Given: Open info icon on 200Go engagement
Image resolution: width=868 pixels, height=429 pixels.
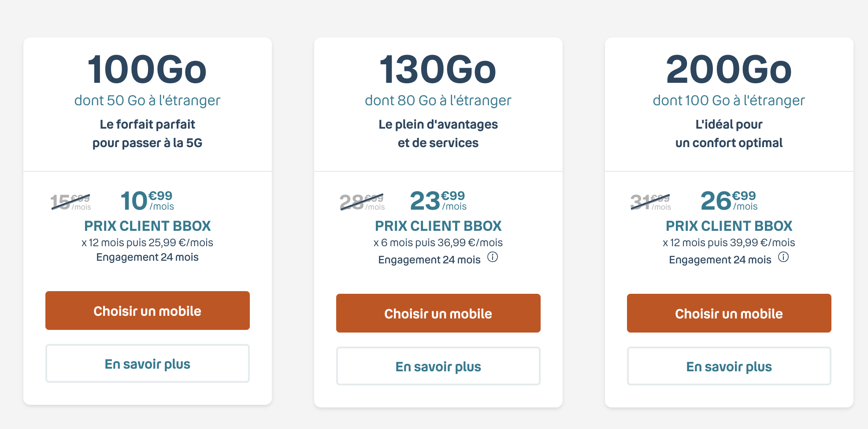Looking at the screenshot, I should coord(783,257).
